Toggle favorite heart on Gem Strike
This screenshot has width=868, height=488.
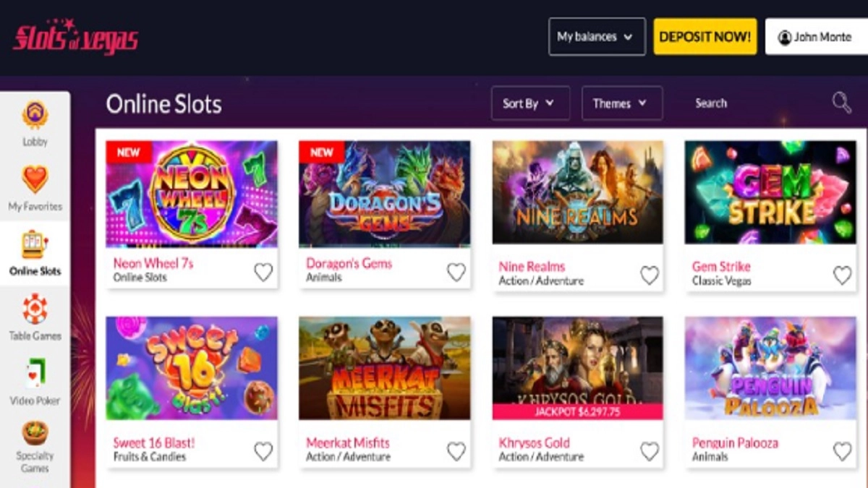click(842, 275)
